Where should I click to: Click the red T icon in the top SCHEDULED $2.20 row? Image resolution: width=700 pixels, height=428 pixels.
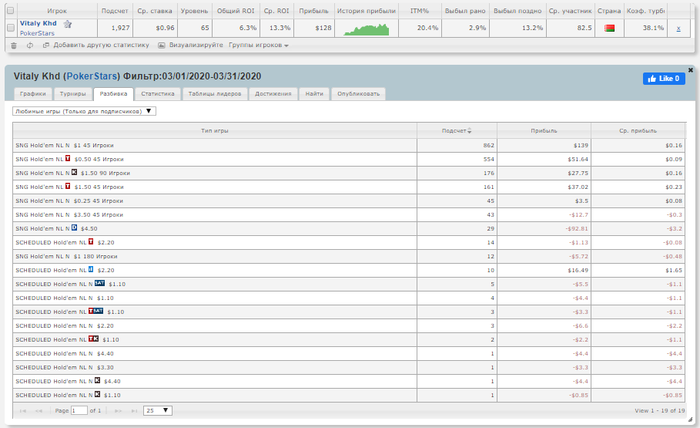tap(91, 241)
